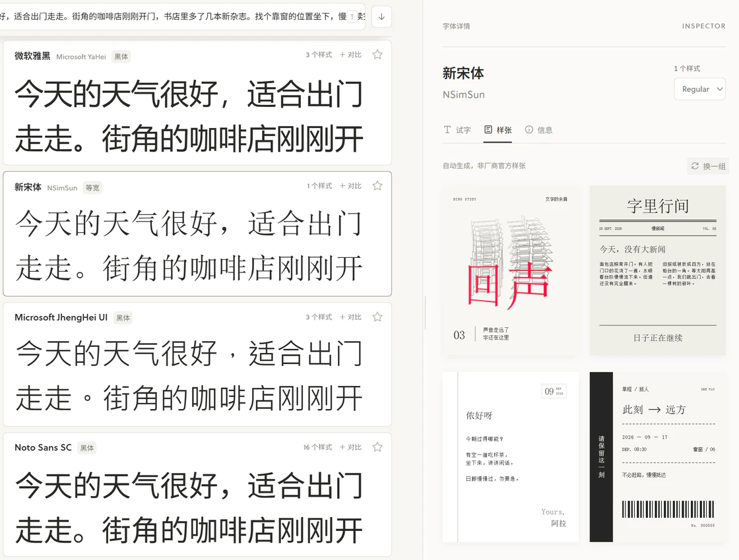
Task: Click the INSPECTOR label
Action: coord(703,26)
